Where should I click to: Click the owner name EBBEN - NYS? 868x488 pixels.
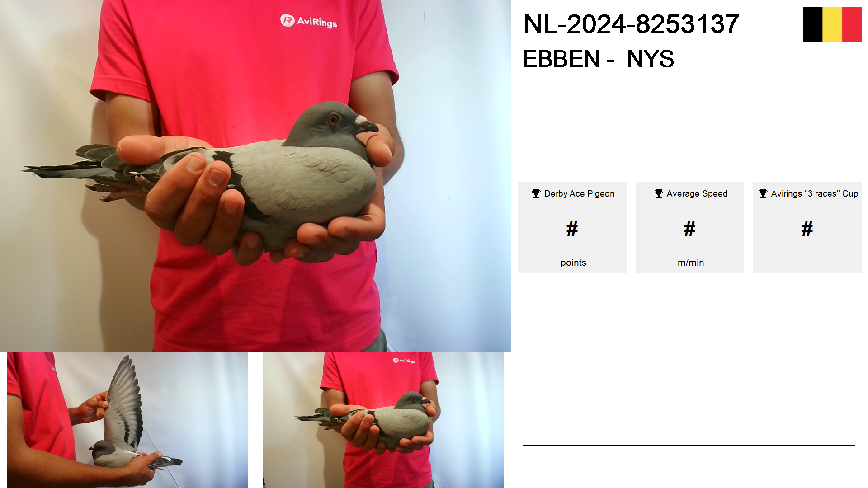[x=598, y=59]
